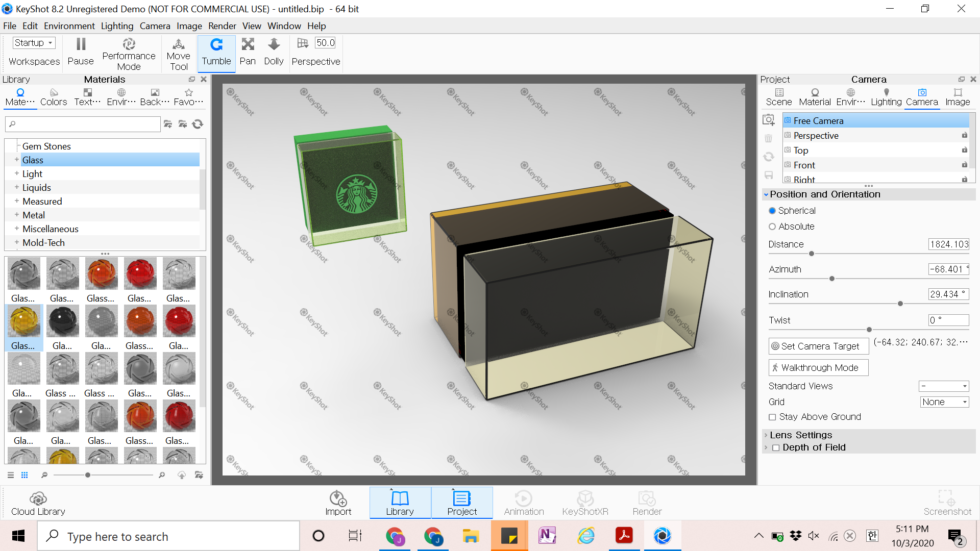Viewport: 980px width, 551px height.
Task: Enable Stay Above Ground checkbox
Action: 772,417
